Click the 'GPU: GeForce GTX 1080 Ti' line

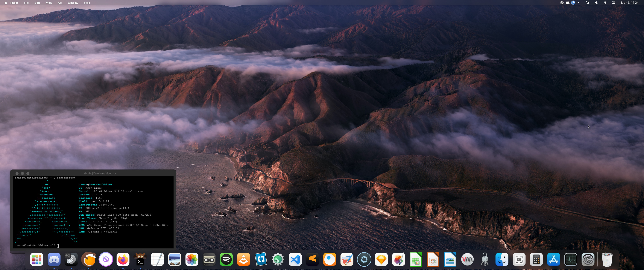coord(99,228)
